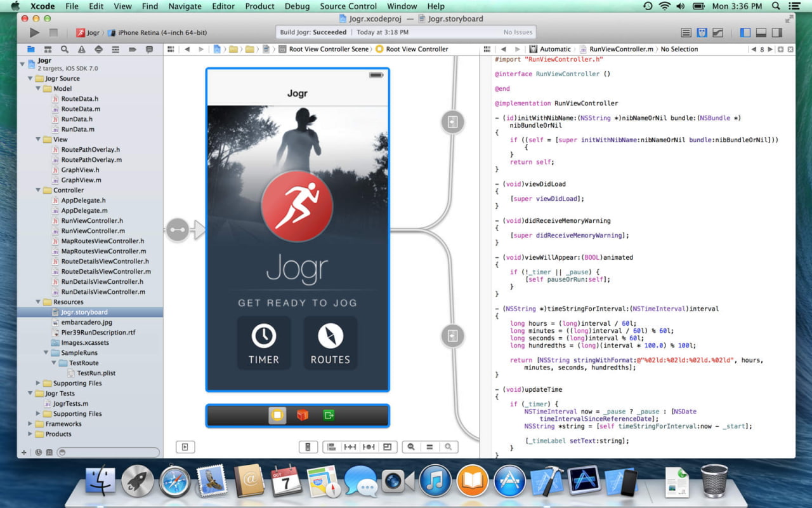Image resolution: width=812 pixels, height=508 pixels.
Task: Toggle the Navigator panel visibility
Action: 745,32
